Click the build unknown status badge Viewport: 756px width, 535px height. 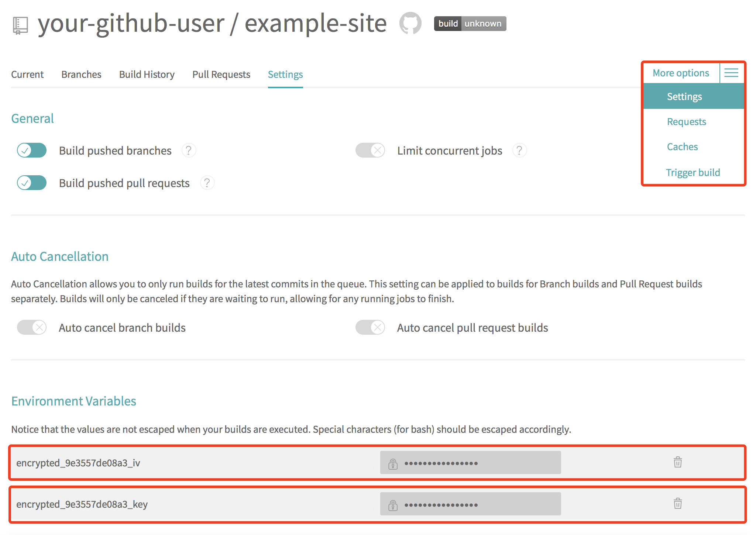pyautogui.click(x=470, y=23)
